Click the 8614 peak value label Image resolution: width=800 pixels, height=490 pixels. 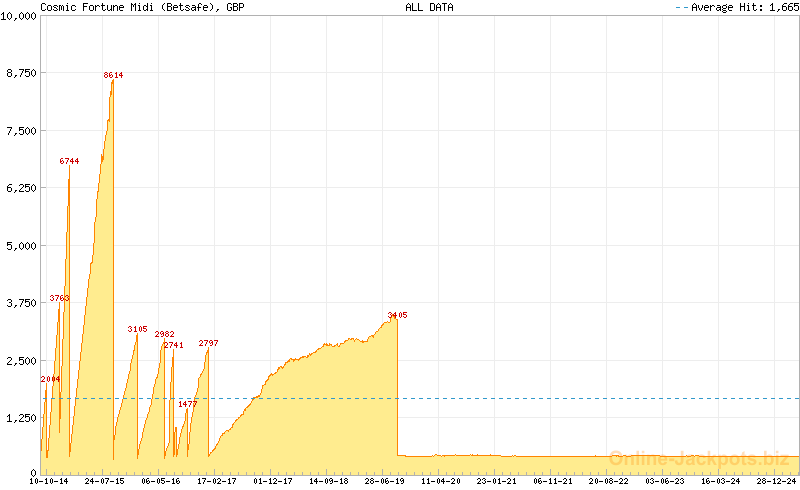click(113, 75)
